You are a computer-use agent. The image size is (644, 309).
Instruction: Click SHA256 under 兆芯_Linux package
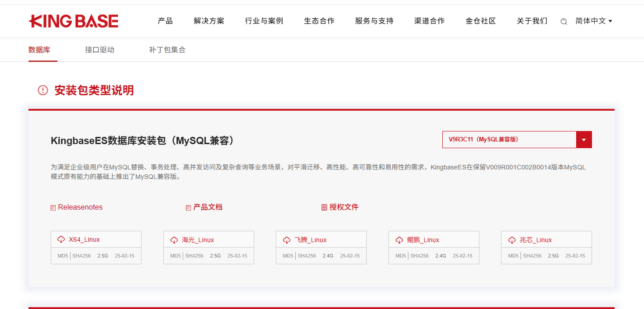pyautogui.click(x=532, y=256)
